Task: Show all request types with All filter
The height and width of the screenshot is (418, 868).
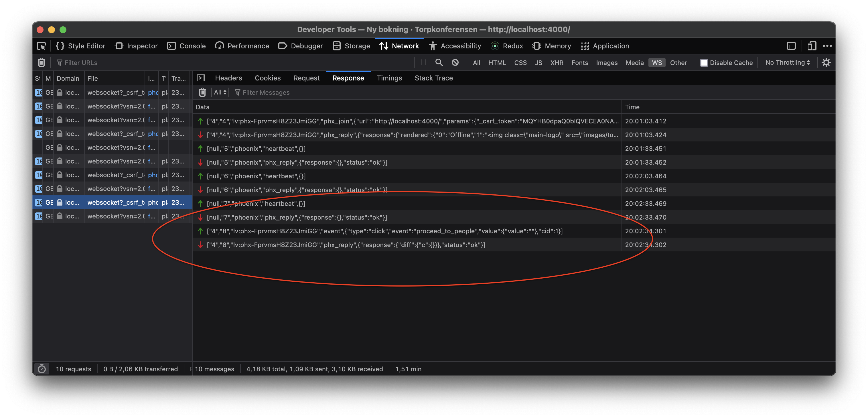Action: pos(476,63)
